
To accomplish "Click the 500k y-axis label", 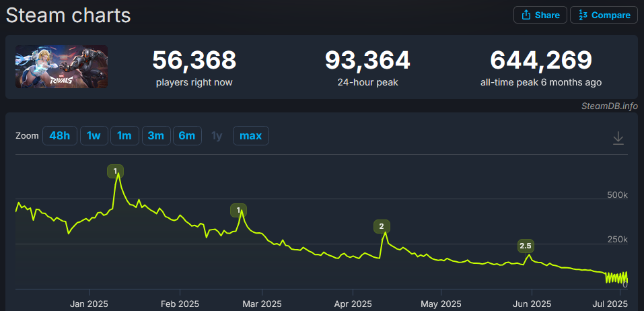I will pos(617,195).
